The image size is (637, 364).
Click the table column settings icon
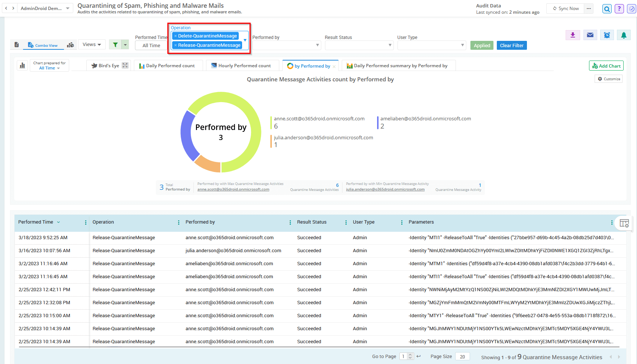624,223
